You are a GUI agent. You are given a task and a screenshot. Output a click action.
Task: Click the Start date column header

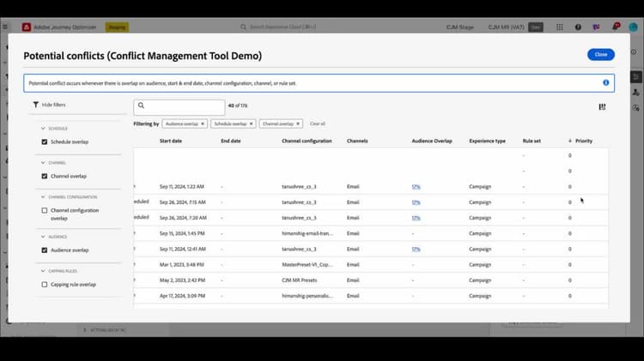point(171,141)
